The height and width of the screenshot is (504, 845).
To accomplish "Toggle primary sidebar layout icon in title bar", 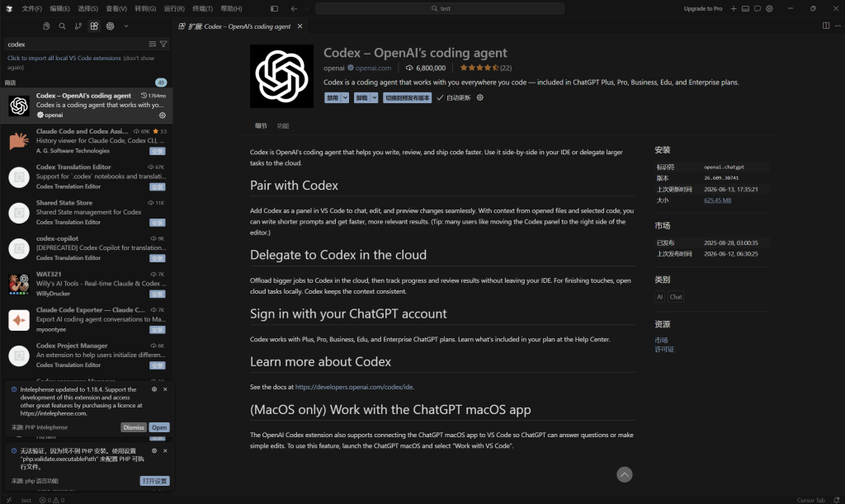I will coord(274,8).
